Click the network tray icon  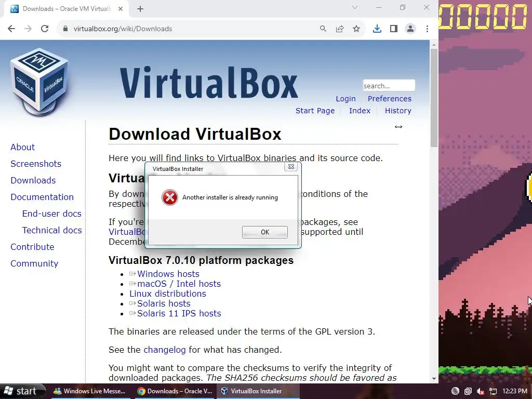click(493, 391)
